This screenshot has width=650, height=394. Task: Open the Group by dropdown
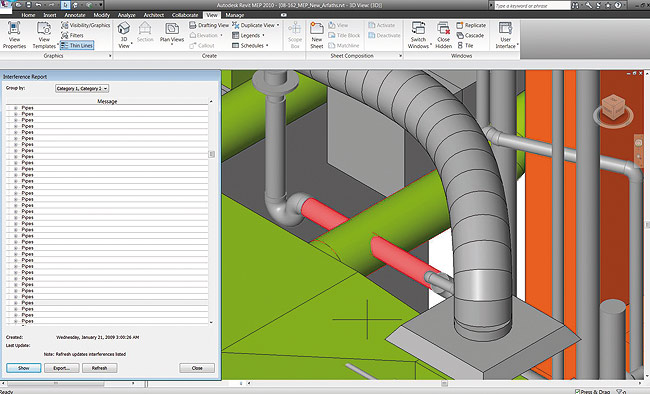[x=82, y=88]
